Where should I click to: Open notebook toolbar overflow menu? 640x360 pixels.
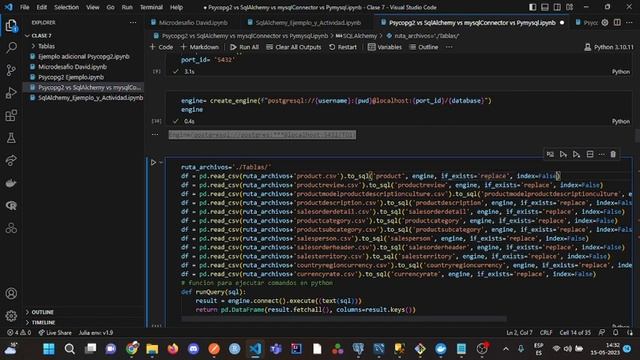click(449, 47)
